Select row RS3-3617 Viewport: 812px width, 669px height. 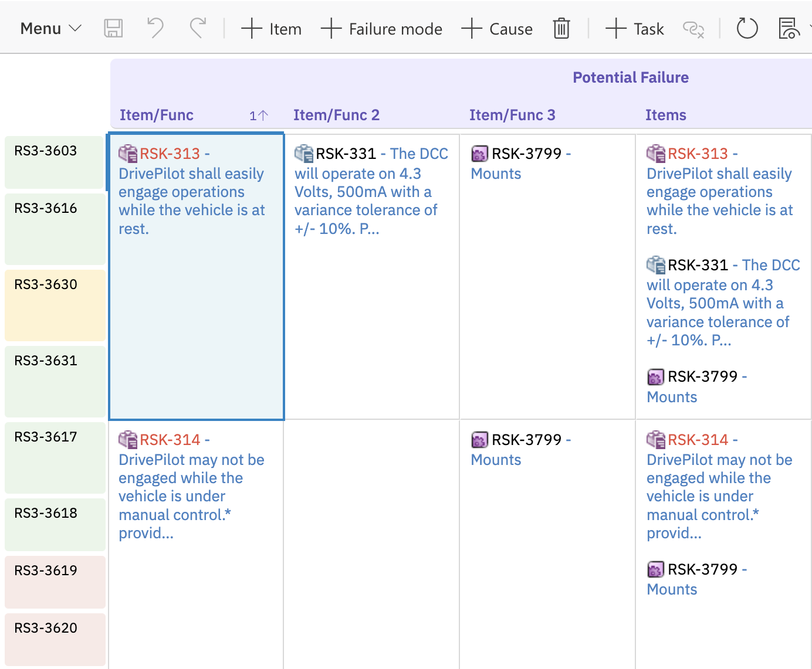tap(55, 458)
